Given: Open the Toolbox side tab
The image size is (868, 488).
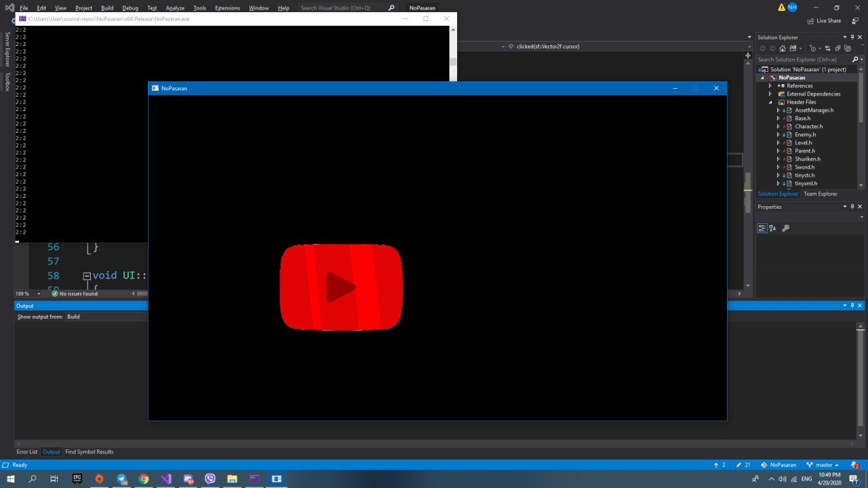Looking at the screenshot, I should pos(7,81).
